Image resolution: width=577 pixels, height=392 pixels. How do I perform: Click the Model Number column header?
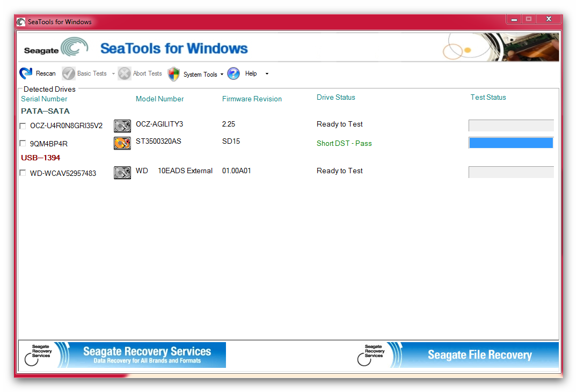160,99
